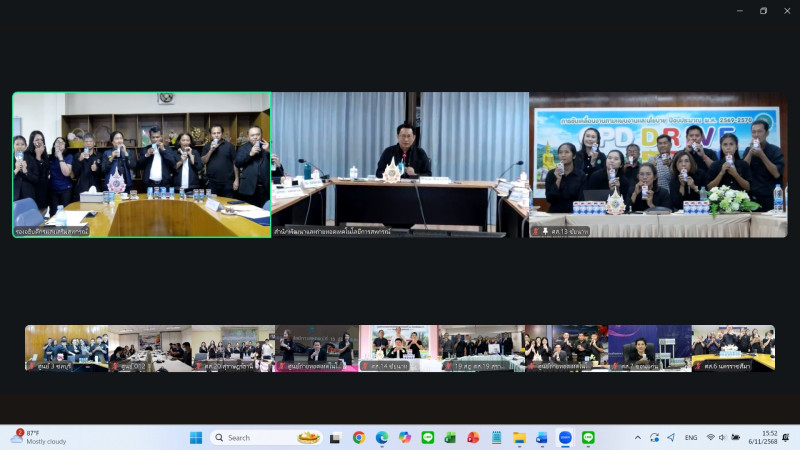The image size is (800, 450).
Task: Select the สตท.13 participant video tile
Action: [x=658, y=165]
